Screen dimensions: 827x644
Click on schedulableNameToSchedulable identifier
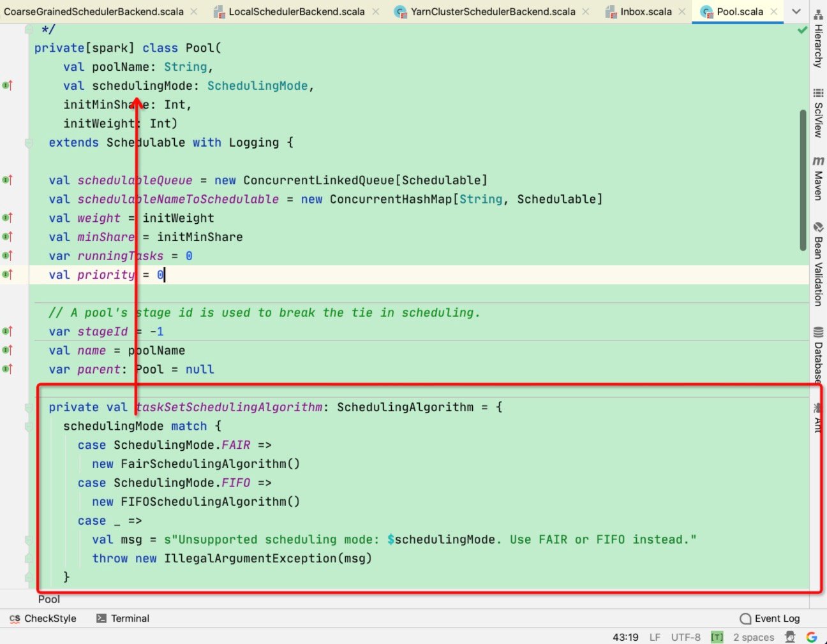click(x=178, y=199)
